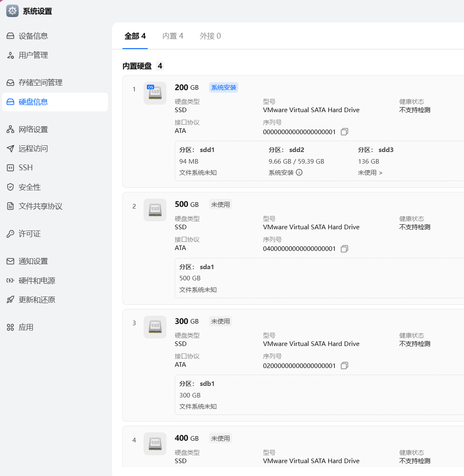Switch to the 外接 0 tab
The image size is (464, 476).
[210, 36]
